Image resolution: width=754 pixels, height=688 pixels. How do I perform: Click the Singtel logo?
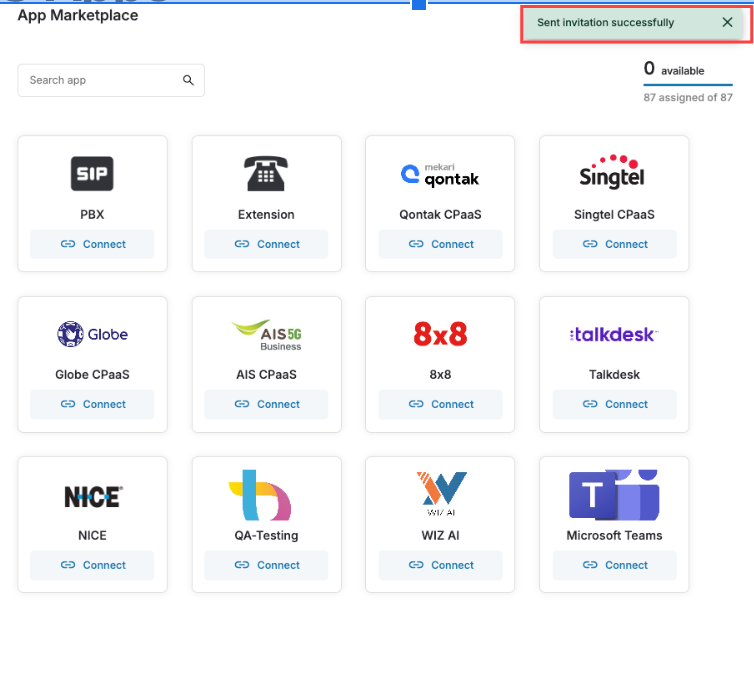pos(612,172)
